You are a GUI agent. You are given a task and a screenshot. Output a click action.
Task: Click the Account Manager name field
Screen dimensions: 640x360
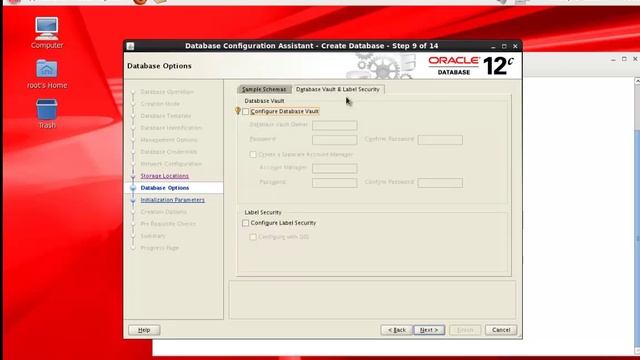[x=335, y=168]
